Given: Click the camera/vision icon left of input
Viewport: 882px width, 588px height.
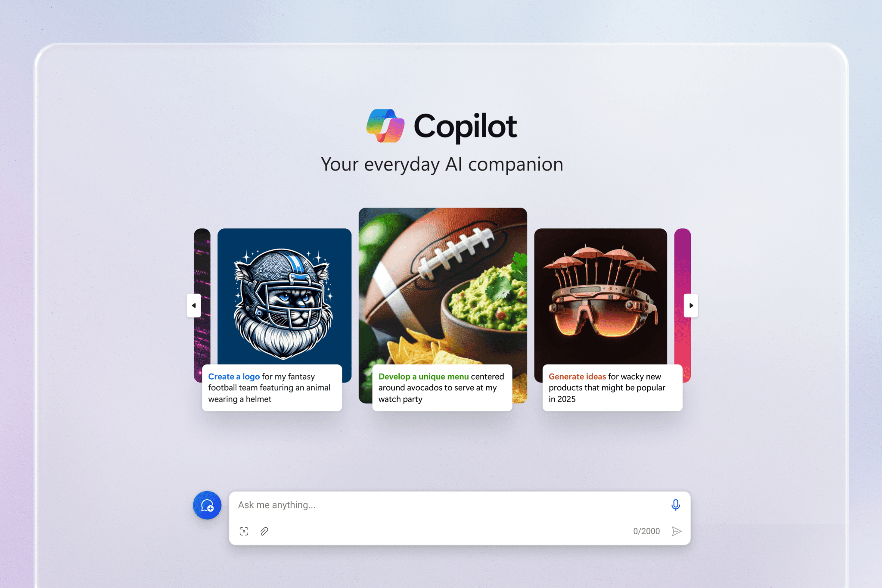Looking at the screenshot, I should pos(245,530).
